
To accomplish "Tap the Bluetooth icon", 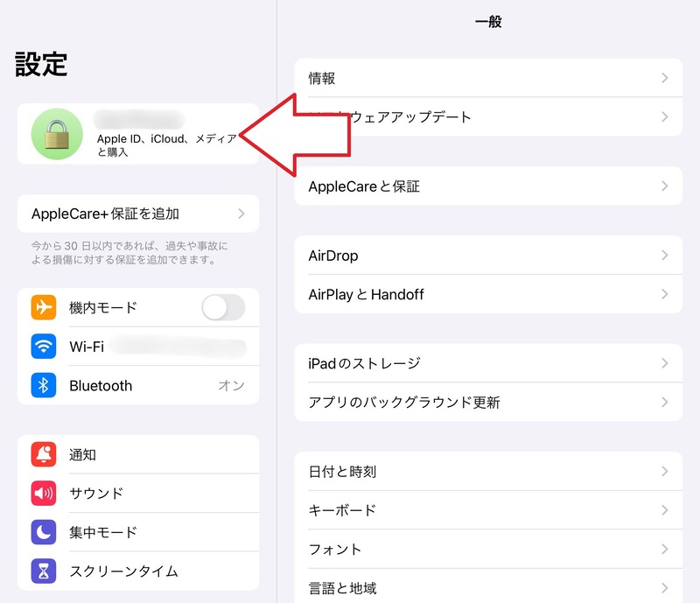I will (43, 385).
